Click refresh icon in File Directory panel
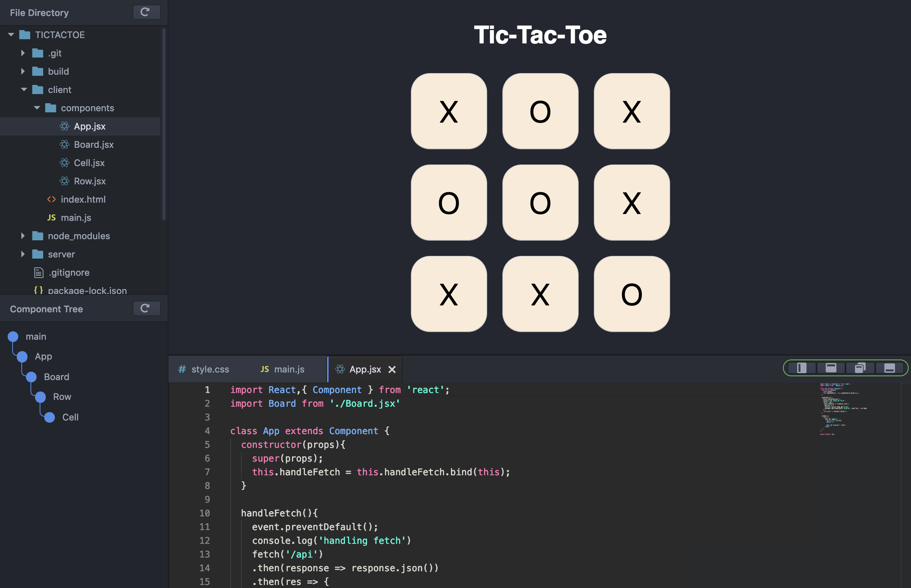 point(145,12)
